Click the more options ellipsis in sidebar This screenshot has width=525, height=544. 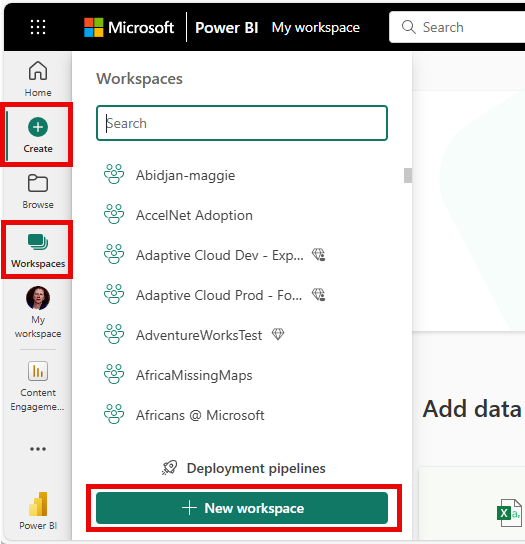point(38,449)
